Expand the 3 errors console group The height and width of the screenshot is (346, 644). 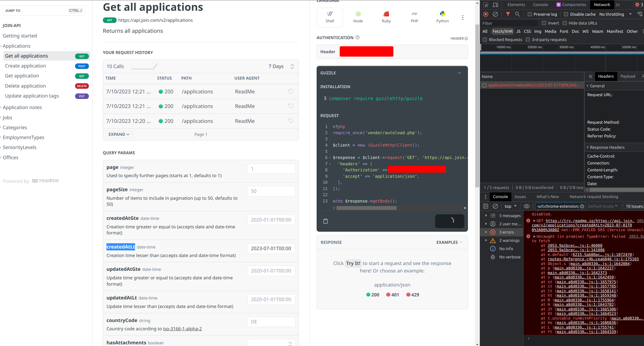tap(486, 232)
